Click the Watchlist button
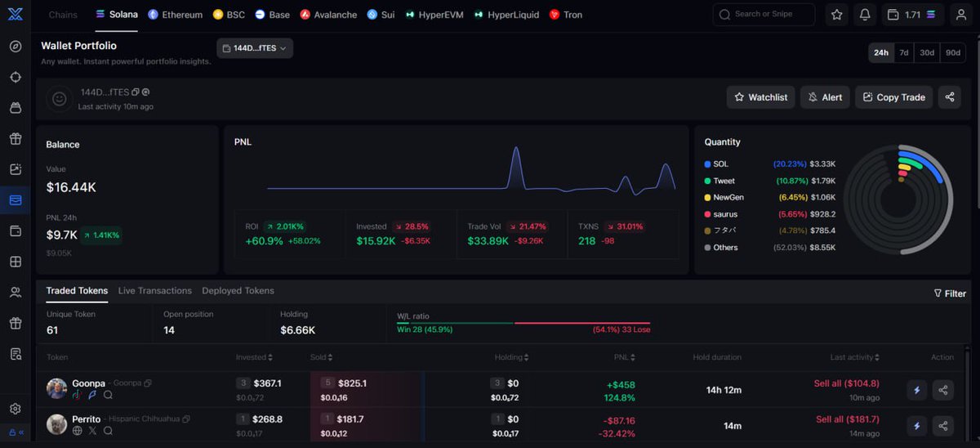 pos(760,97)
